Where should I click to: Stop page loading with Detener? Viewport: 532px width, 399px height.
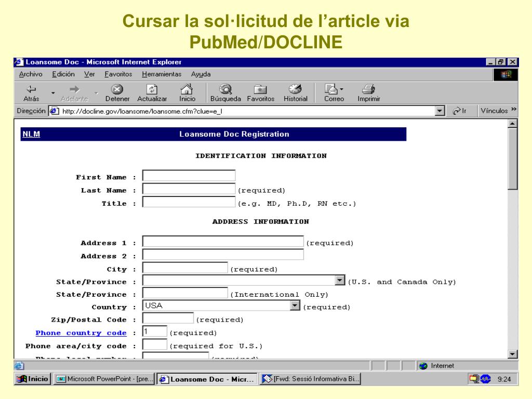(117, 93)
